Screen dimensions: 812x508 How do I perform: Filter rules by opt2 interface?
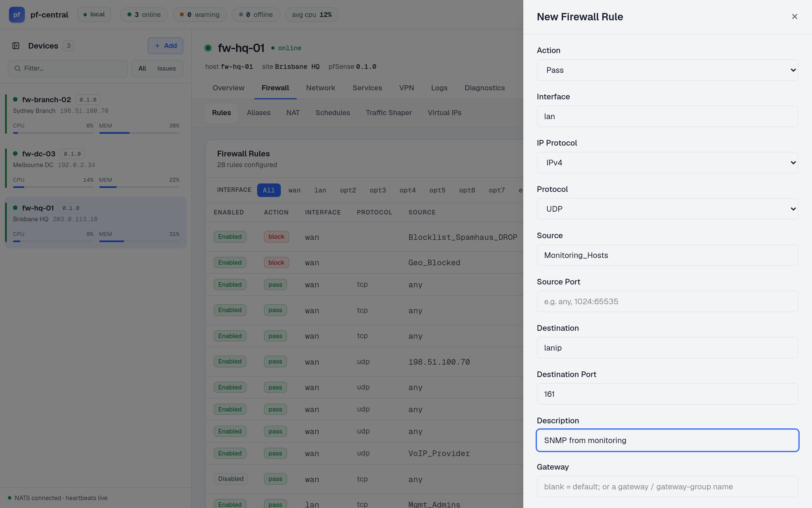click(x=348, y=190)
